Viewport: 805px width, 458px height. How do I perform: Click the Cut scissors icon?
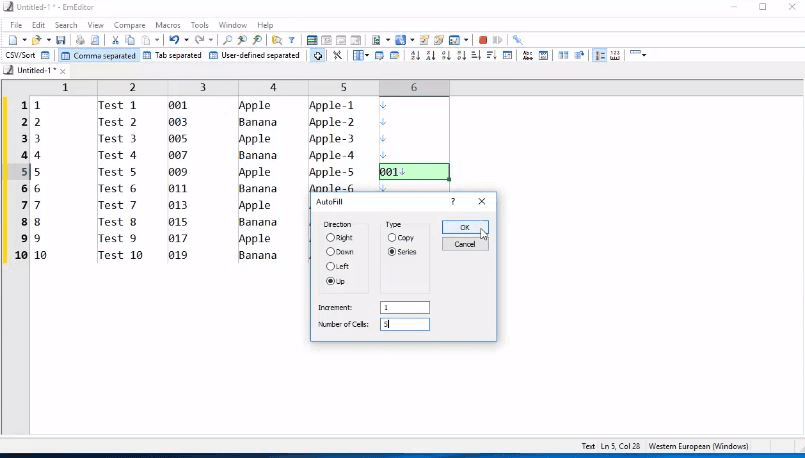pos(115,40)
